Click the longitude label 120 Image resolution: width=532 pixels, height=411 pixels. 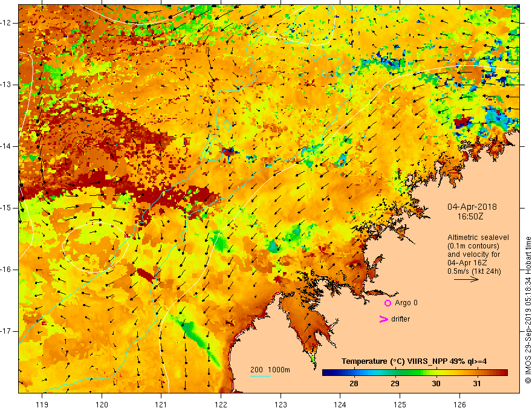tap(102, 404)
